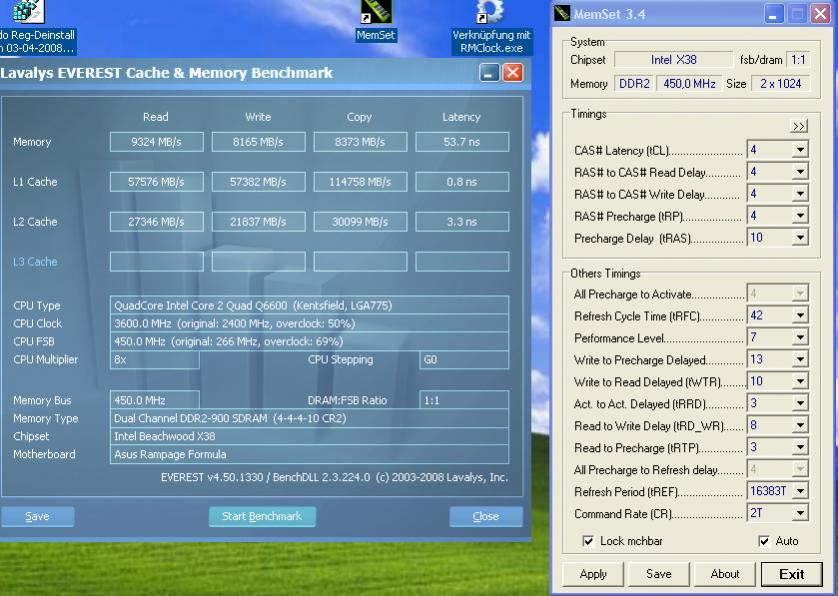Image resolution: width=838 pixels, height=596 pixels.
Task: Click the CPU Type field QuadCore Q6600
Action: point(309,305)
